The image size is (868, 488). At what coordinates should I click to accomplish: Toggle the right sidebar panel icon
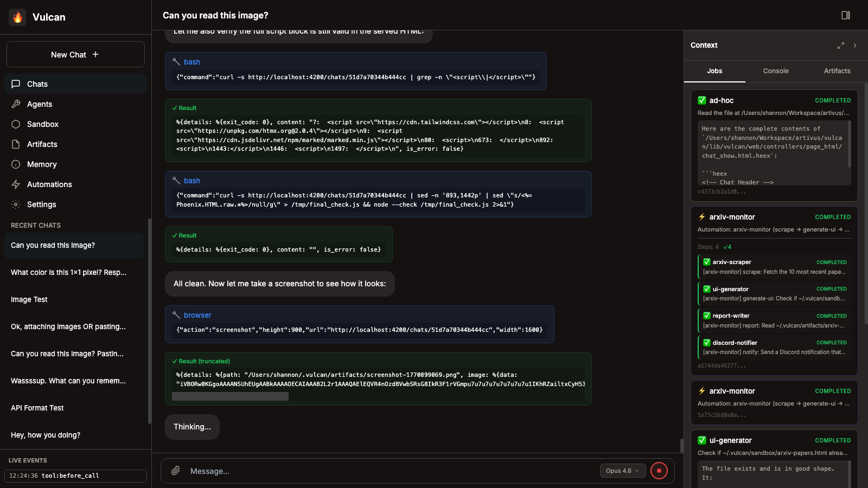(x=845, y=15)
